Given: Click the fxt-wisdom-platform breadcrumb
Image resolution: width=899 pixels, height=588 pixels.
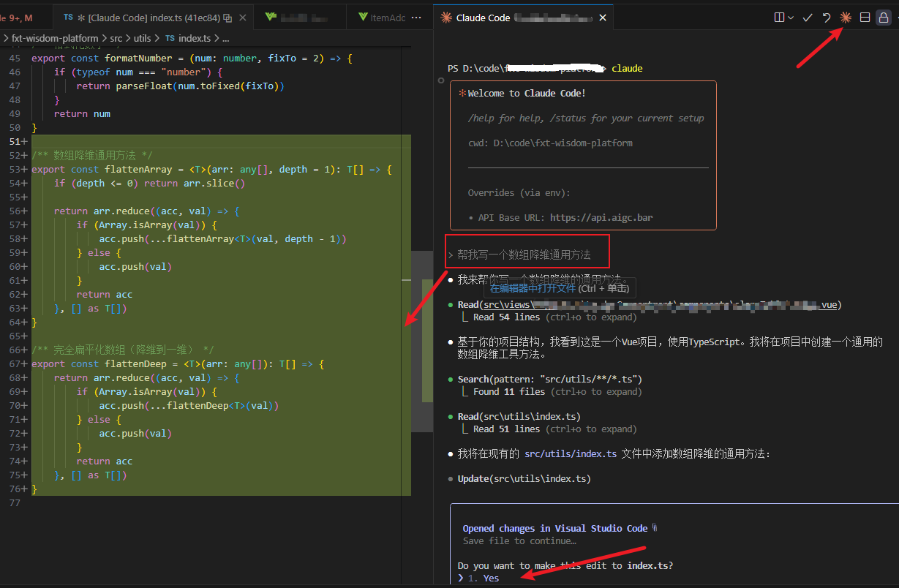Looking at the screenshot, I should pyautogui.click(x=55, y=38).
